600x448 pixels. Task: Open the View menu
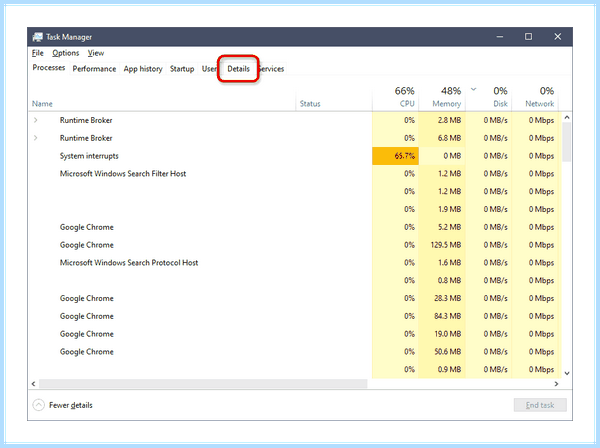tap(96, 53)
